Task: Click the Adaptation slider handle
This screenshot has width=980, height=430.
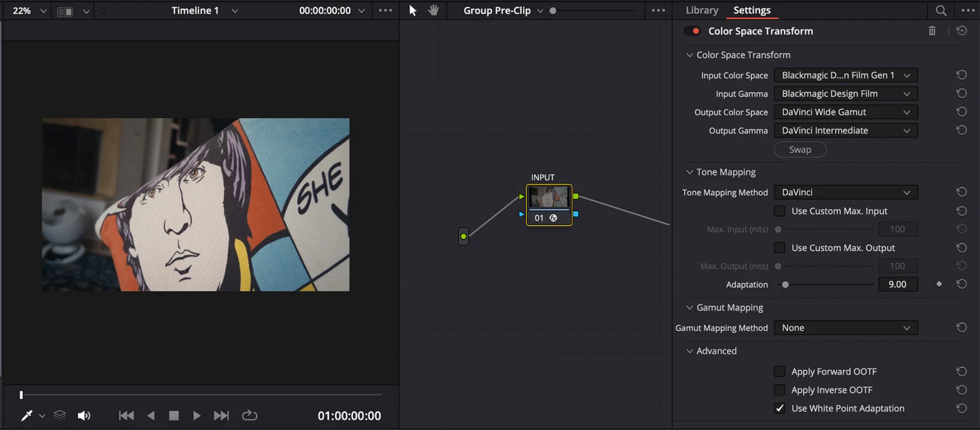Action: (x=785, y=285)
